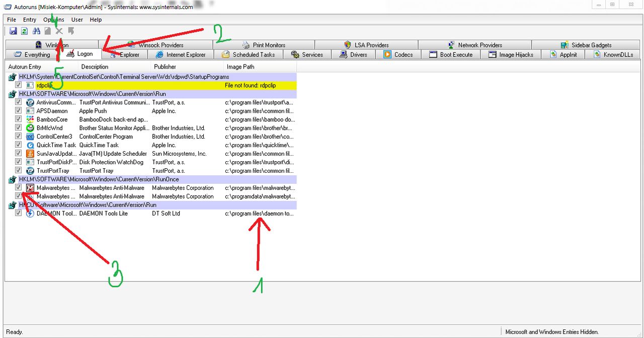
Task: Uncheck the APSDaemon entry checkbox
Action: pyautogui.click(x=19, y=111)
